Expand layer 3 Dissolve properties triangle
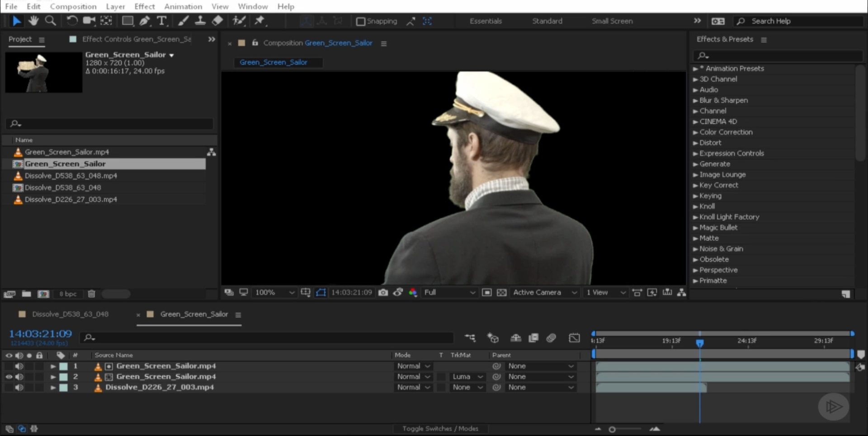This screenshot has width=868, height=436. 53,388
